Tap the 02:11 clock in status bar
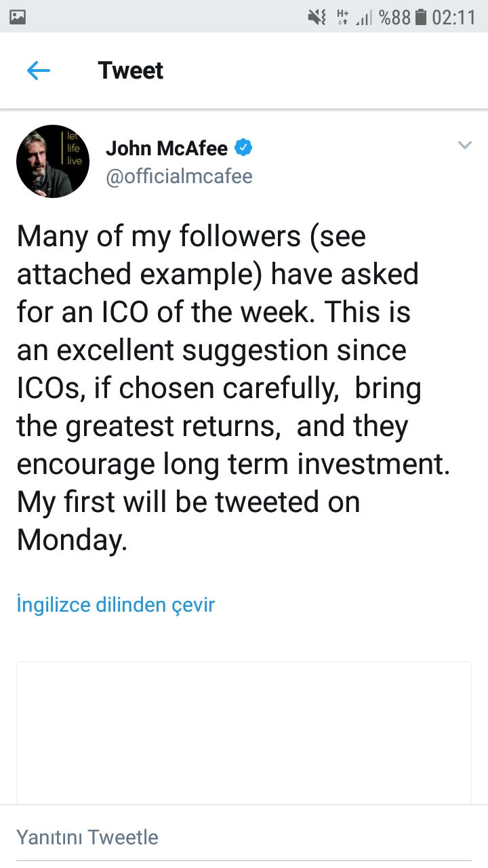 pyautogui.click(x=454, y=17)
